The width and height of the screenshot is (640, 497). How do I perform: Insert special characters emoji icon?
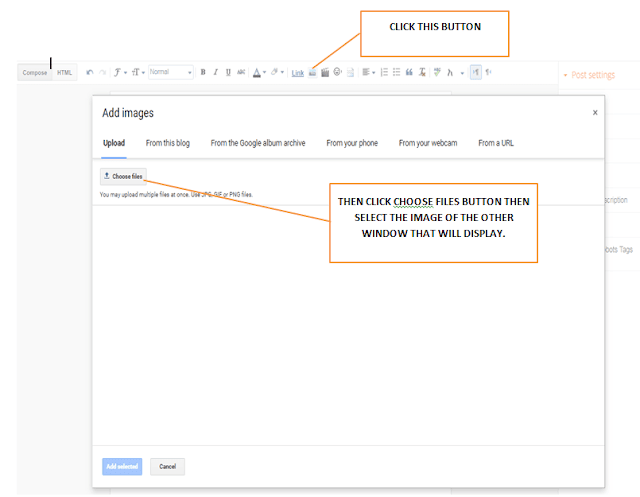[x=338, y=72]
